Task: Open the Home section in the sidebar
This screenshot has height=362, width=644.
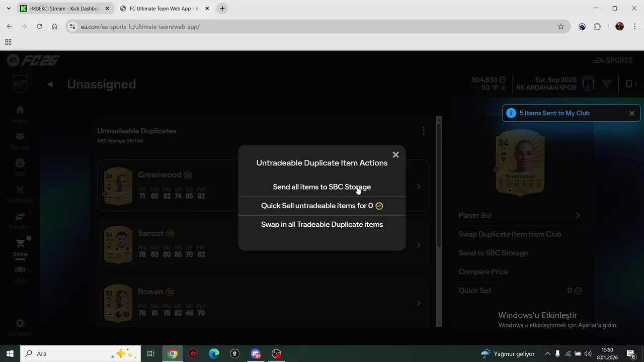Action: coord(20,114)
